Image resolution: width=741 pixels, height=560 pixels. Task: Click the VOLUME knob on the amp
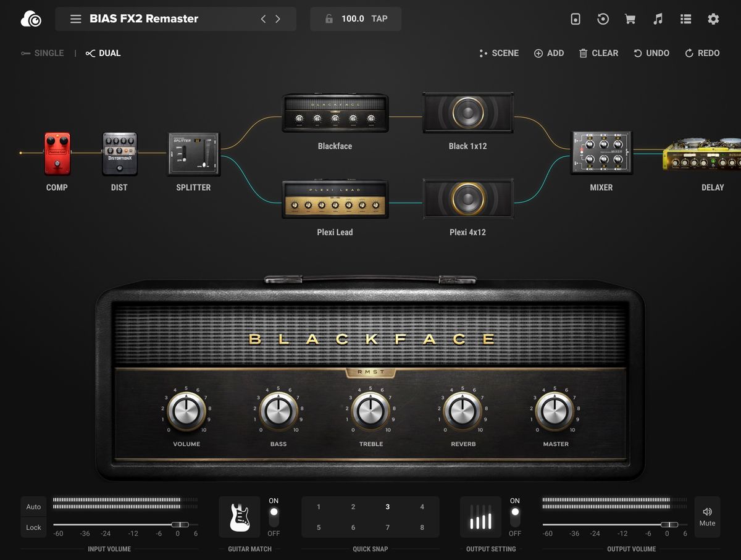186,411
